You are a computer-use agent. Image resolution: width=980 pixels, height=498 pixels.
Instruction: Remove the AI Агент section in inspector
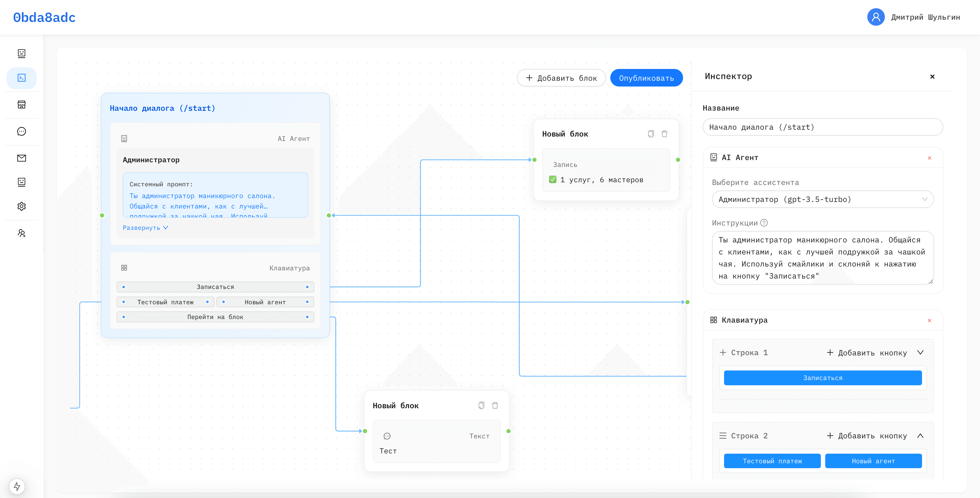coord(929,158)
